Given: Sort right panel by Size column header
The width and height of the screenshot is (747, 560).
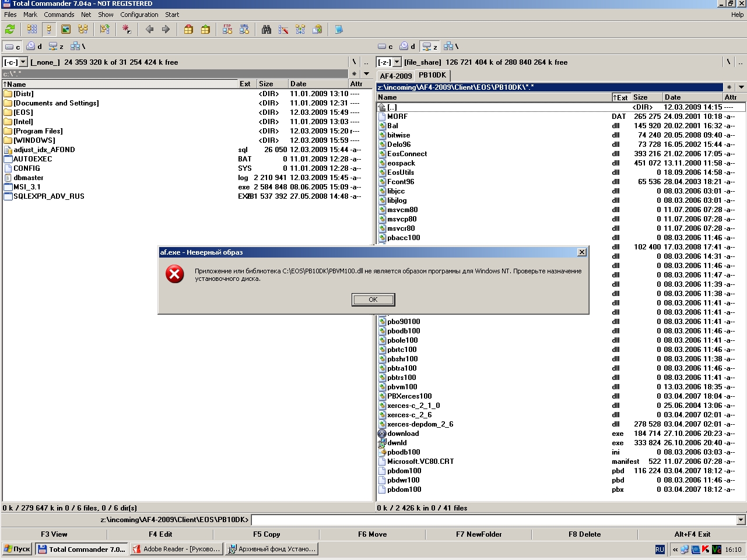Looking at the screenshot, I should tap(647, 97).
